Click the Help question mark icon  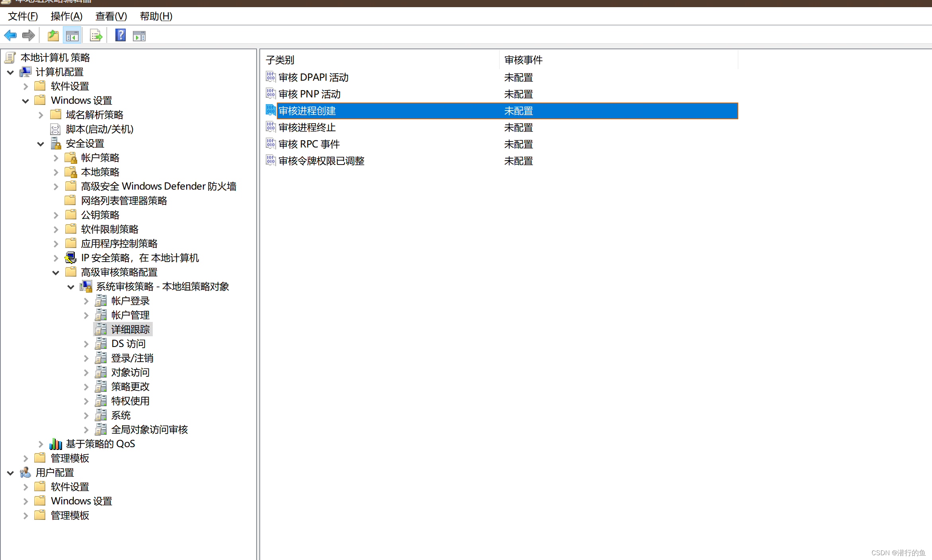click(120, 35)
